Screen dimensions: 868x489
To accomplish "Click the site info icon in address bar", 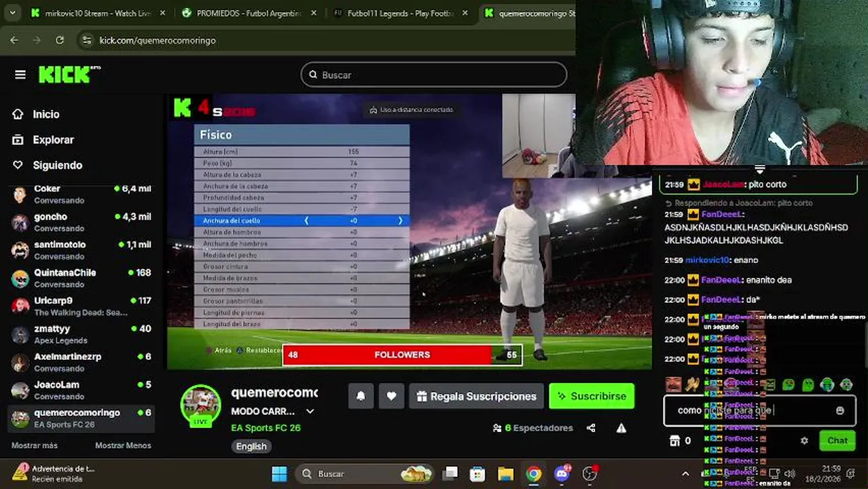I will click(x=86, y=40).
